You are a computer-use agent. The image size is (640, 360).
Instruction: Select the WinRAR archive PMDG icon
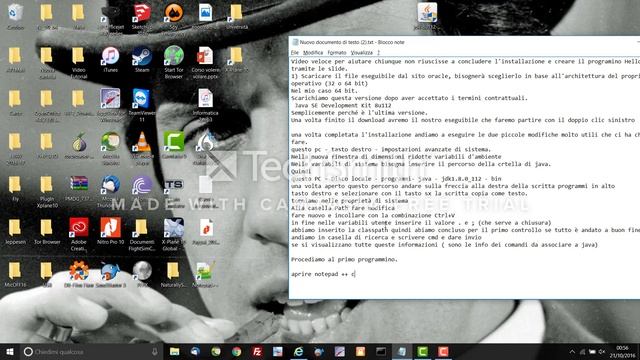tap(78, 188)
